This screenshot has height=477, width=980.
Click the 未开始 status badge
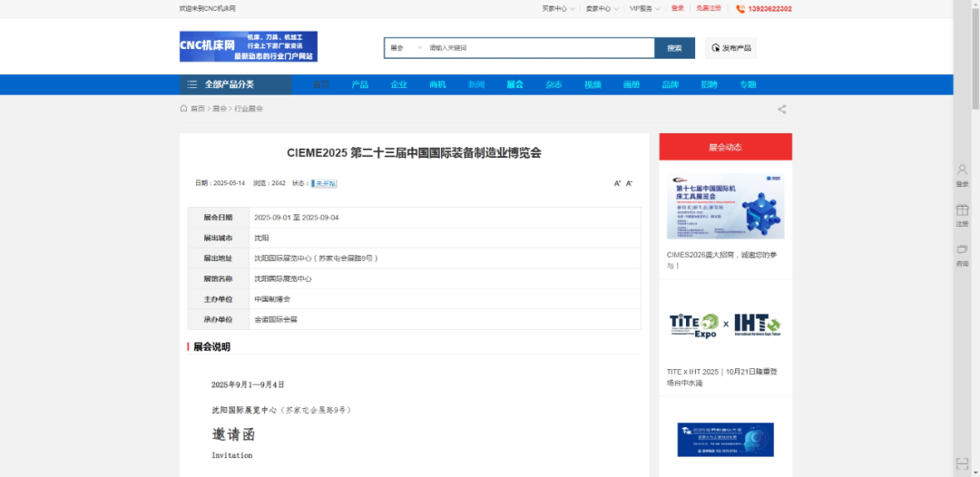[325, 183]
